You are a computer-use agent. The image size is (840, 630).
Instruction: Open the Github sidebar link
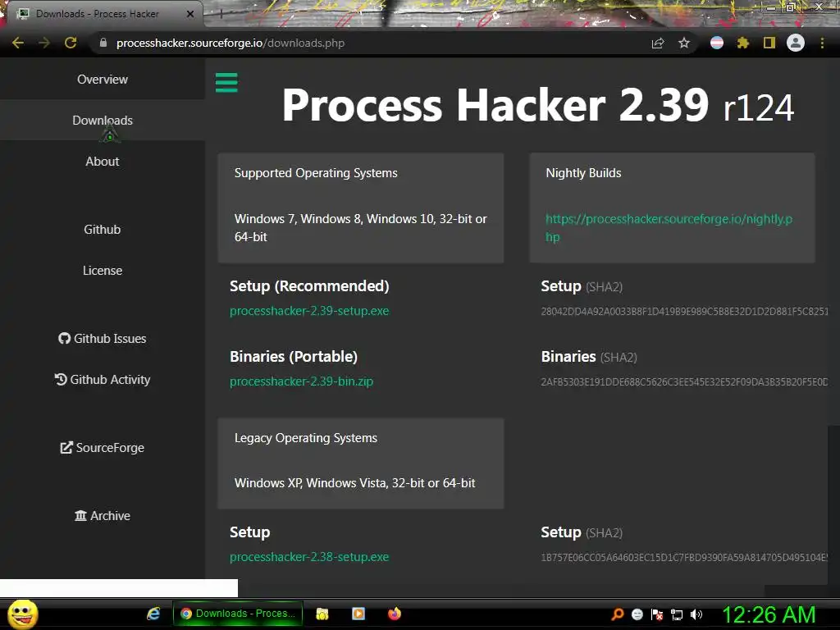pyautogui.click(x=103, y=230)
